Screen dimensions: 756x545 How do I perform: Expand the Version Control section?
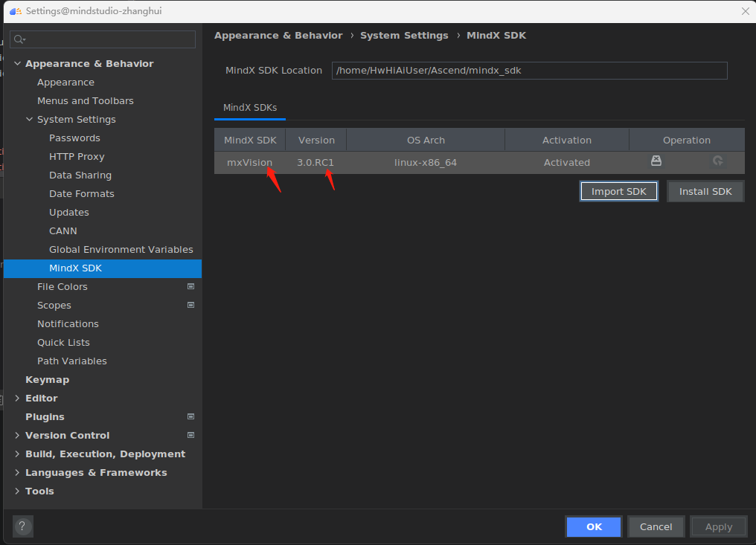(x=17, y=435)
